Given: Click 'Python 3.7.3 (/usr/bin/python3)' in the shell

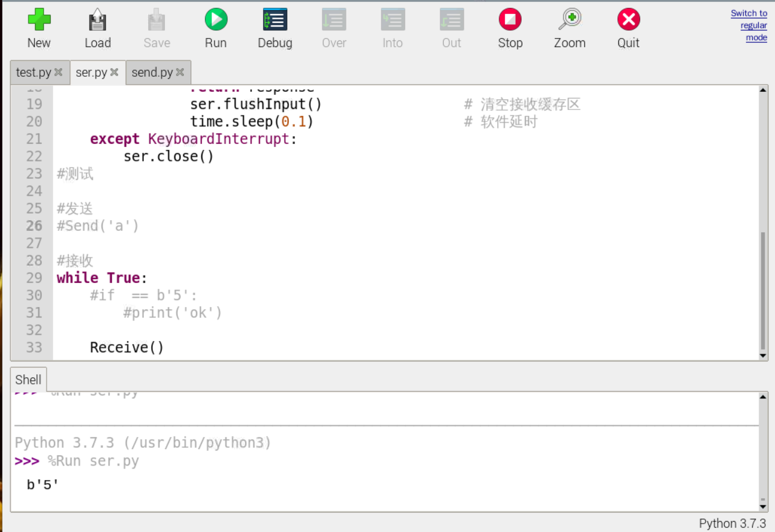Looking at the screenshot, I should click(143, 443).
